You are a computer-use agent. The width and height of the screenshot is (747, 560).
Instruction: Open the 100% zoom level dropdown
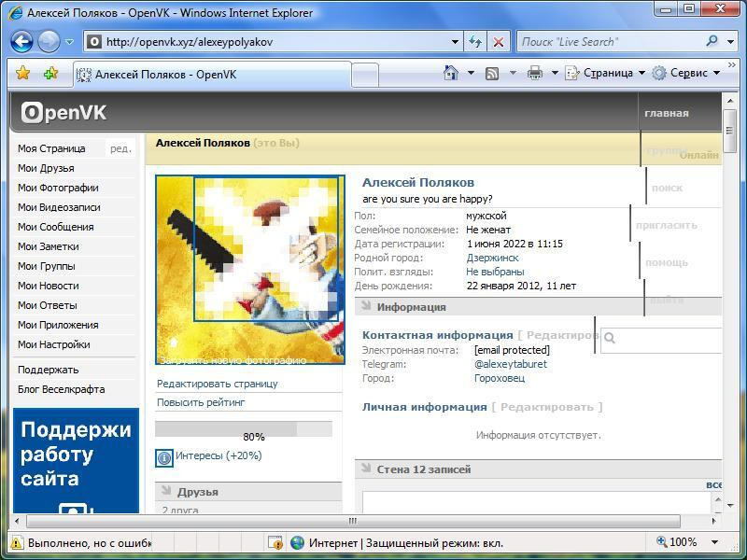pyautogui.click(x=714, y=542)
